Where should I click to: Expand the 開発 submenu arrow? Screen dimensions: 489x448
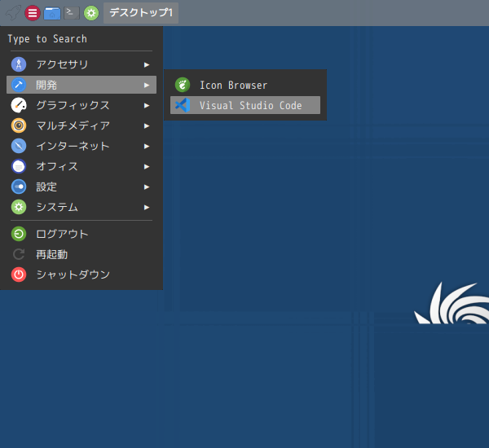click(x=147, y=85)
